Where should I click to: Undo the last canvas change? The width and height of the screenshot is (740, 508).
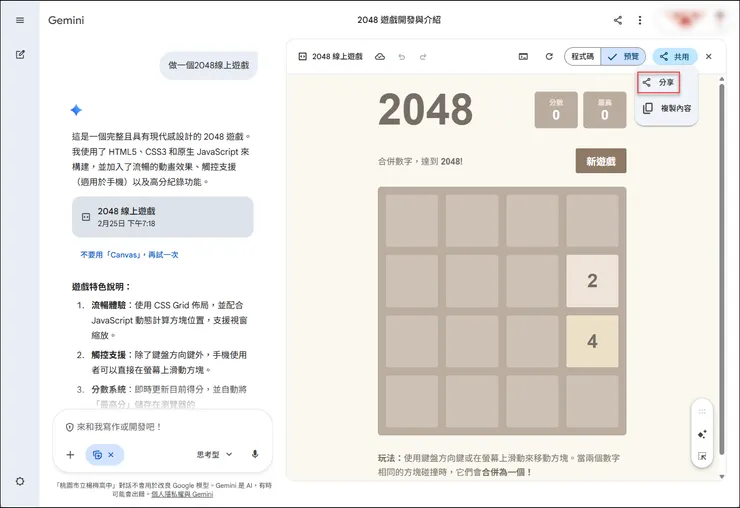(x=402, y=57)
